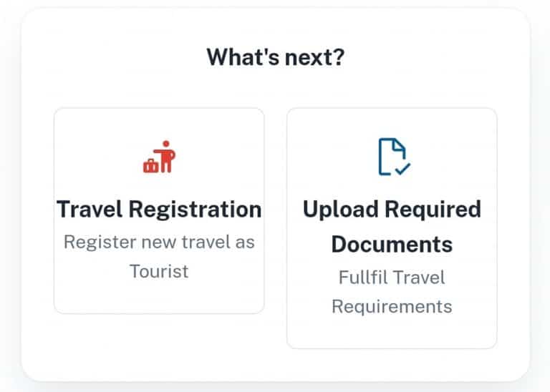The height and width of the screenshot is (392, 550).
Task: Click the red person figure icon
Action: 166,156
